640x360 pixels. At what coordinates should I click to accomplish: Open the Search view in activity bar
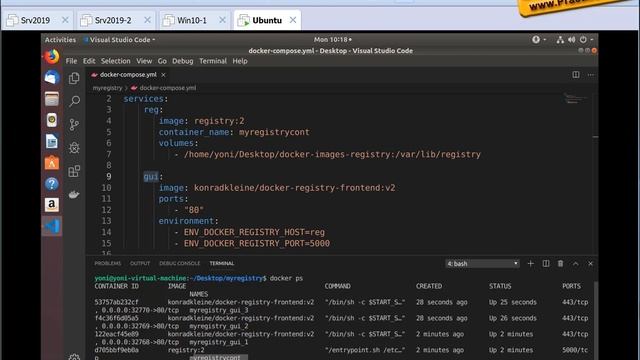pos(74,101)
